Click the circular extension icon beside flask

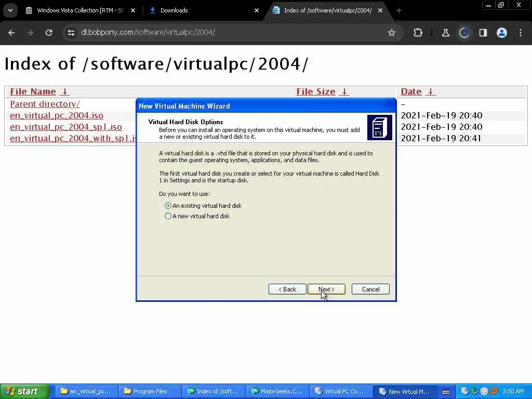(x=464, y=33)
